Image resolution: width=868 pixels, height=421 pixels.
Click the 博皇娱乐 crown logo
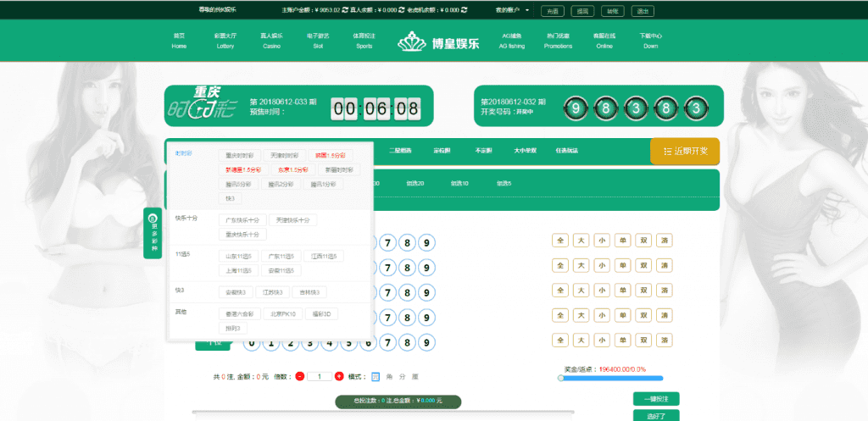437,42
